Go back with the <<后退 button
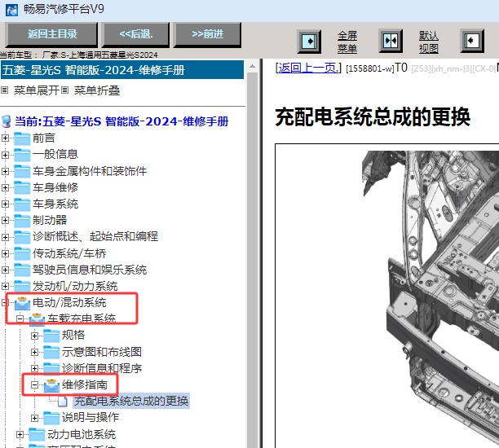Screen dimensions: 499x448 pos(136,34)
